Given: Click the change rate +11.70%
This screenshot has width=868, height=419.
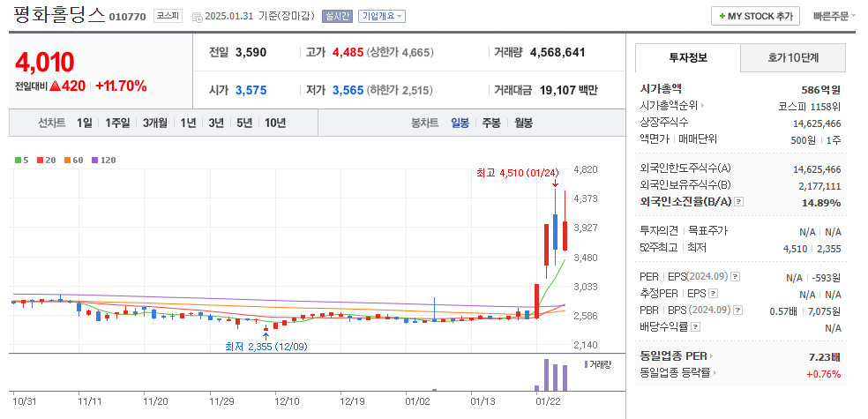Looking at the screenshot, I should [121, 86].
